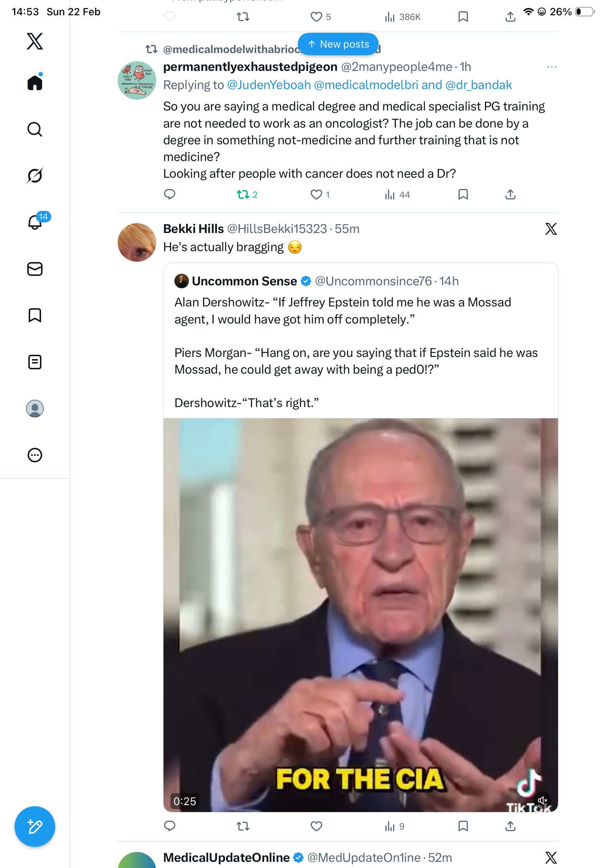Open the Search magnifier in sidebar
Viewport: 606px width, 868px height.
coord(35,129)
